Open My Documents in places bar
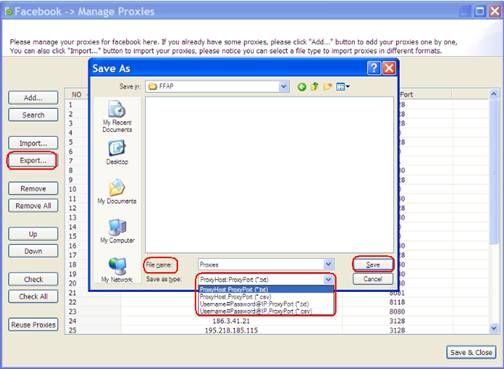This screenshot has width=504, height=369. (117, 191)
